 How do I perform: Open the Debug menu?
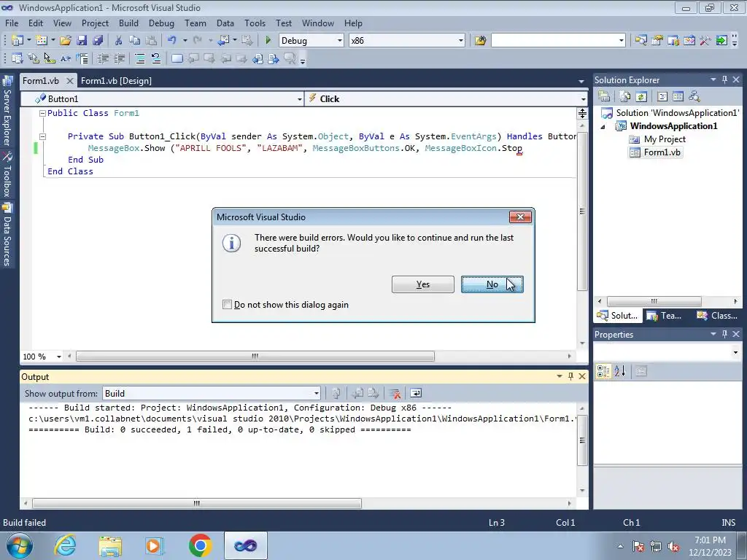click(161, 23)
